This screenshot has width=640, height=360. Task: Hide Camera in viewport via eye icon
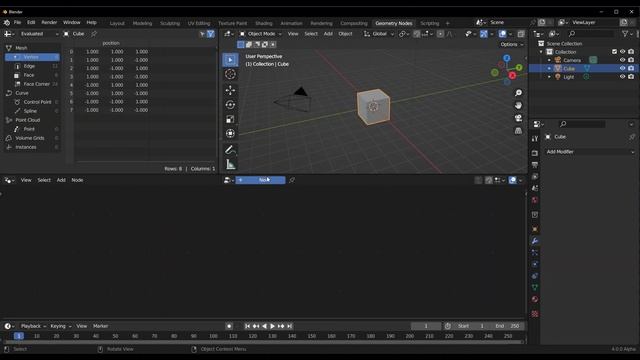tap(622, 60)
